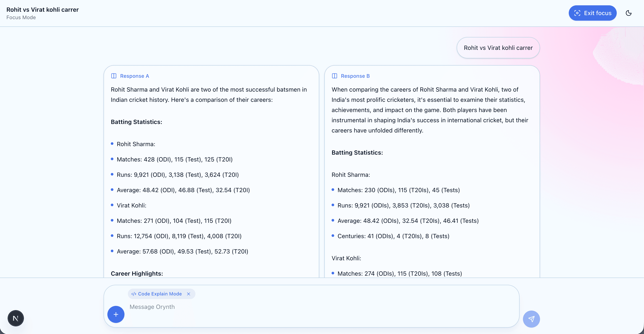Click the page title 'Rohit vs Virat kohli carrer'
The width and height of the screenshot is (644, 334).
42,10
